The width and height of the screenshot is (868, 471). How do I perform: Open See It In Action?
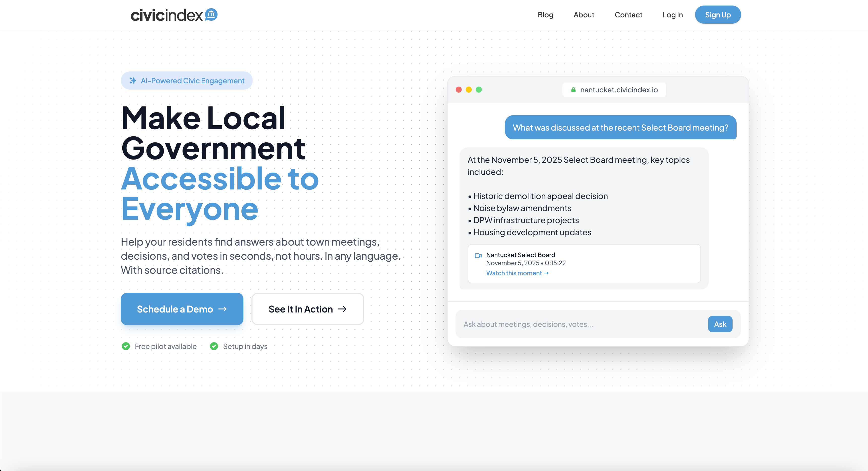point(308,309)
